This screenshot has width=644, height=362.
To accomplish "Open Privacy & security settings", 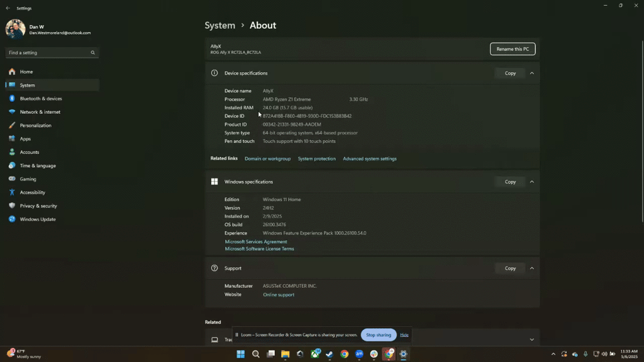I will tap(38, 206).
